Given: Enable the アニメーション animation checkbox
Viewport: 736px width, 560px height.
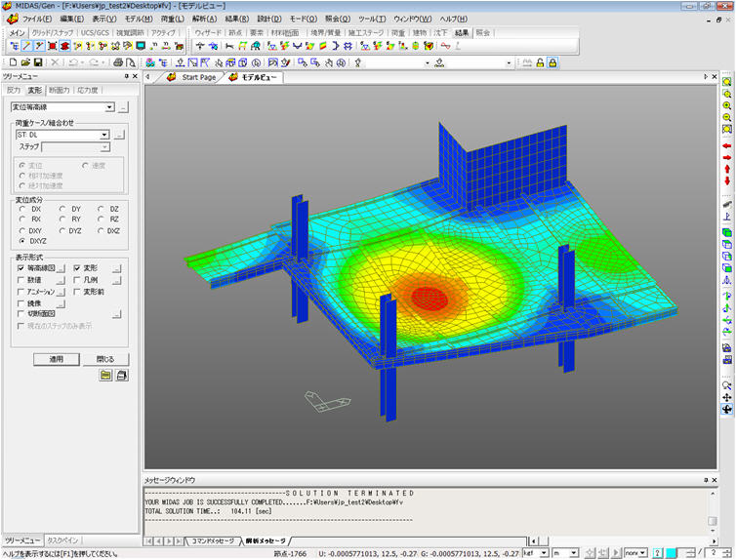Looking at the screenshot, I should [x=20, y=292].
